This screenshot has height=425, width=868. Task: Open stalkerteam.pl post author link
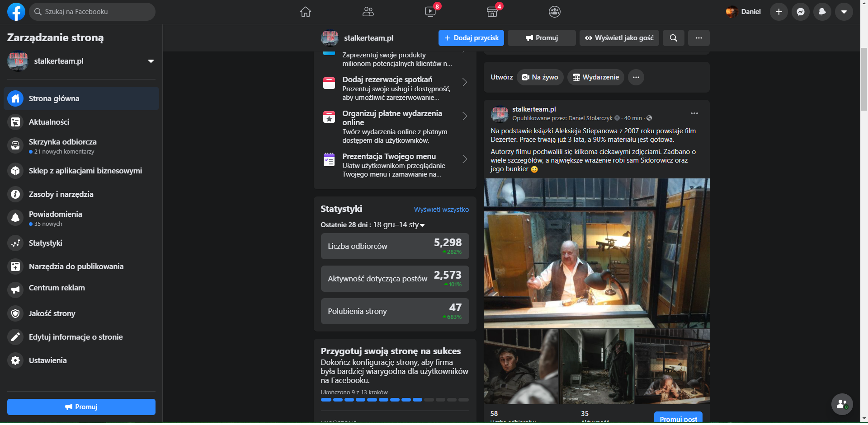pos(534,109)
